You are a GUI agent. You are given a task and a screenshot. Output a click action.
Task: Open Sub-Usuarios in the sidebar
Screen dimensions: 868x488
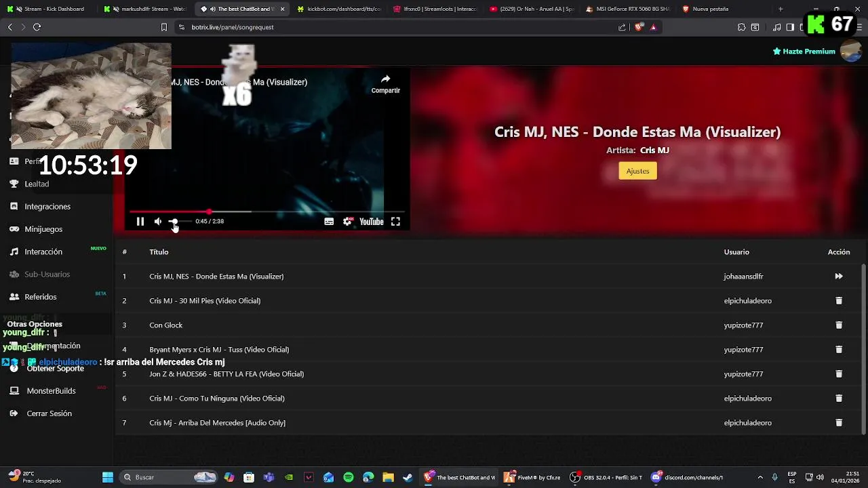coord(47,274)
